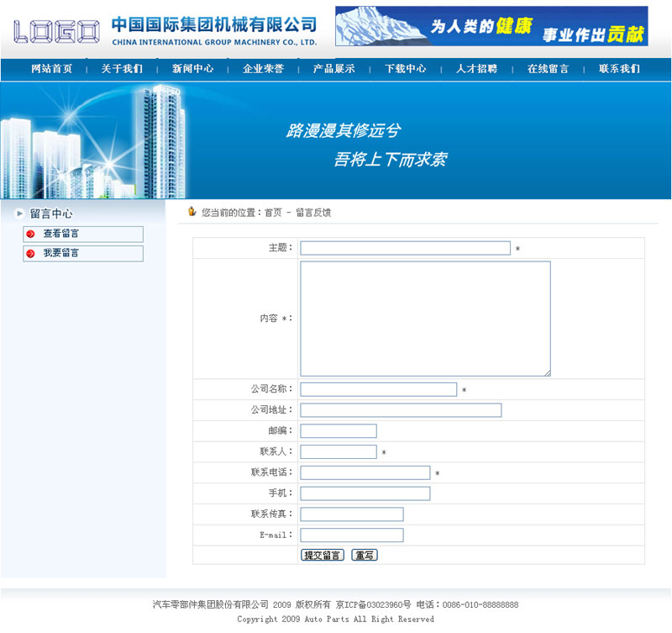Click the 首页 breadcrumb link

(x=273, y=213)
